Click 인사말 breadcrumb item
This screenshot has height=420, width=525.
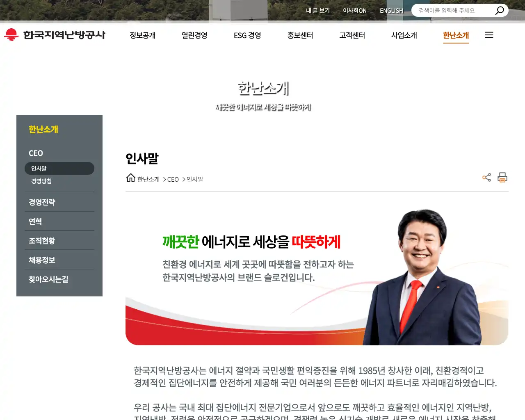(x=195, y=180)
